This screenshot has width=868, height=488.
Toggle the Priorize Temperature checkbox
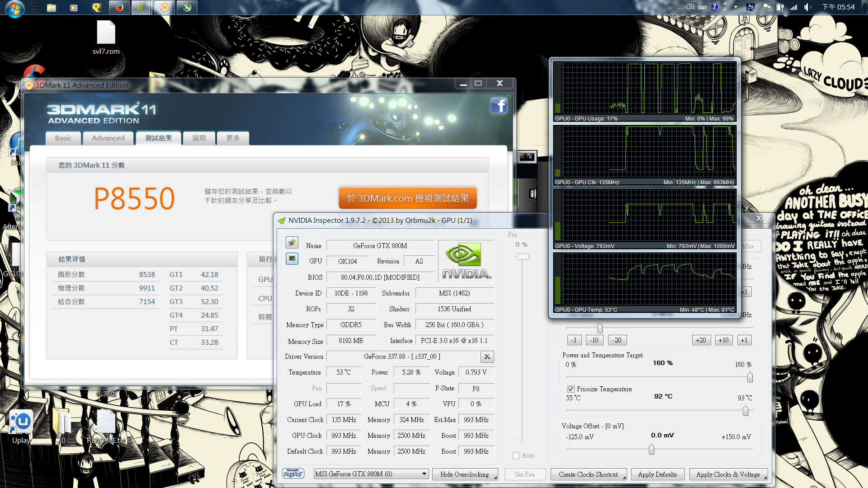[571, 389]
